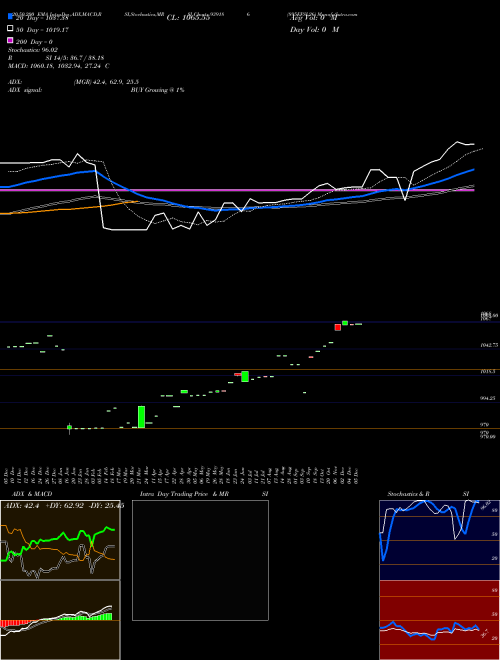Click the "Stochastics: 96.02" reading
Image resolution: width=500 pixels, height=660 pixels.
[33, 50]
